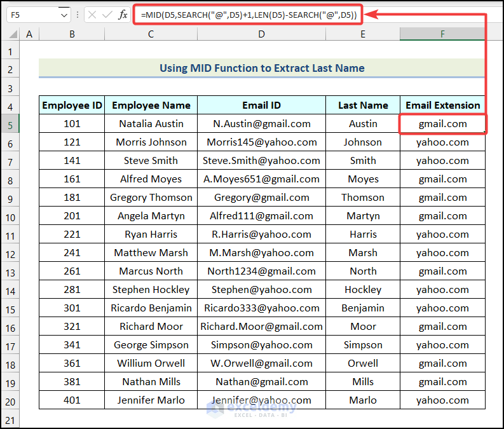Select cell 'R.Harris@yahoo.com'
The image size is (504, 429).
pyautogui.click(x=262, y=235)
